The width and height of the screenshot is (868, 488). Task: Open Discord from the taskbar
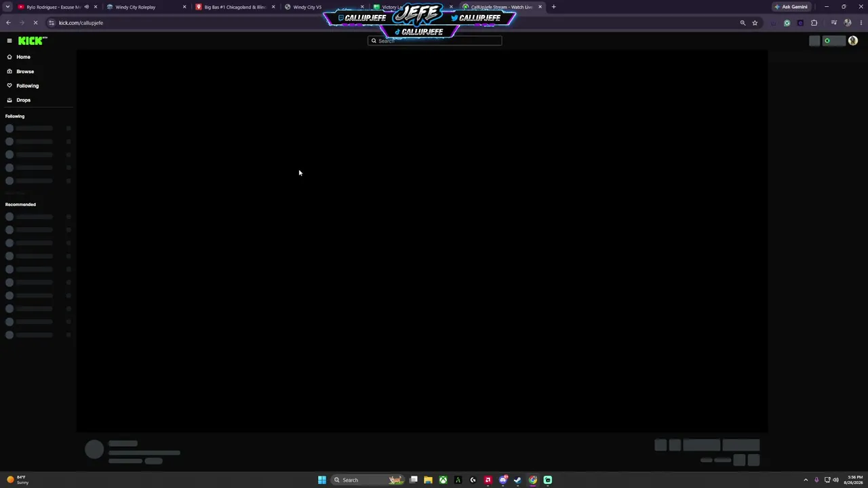tap(502, 480)
